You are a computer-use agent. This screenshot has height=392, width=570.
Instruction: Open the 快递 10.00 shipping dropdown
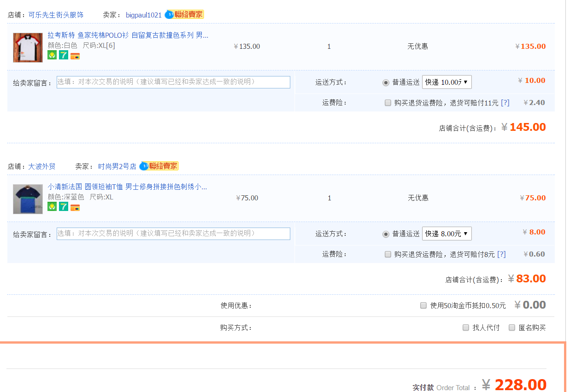447,82
